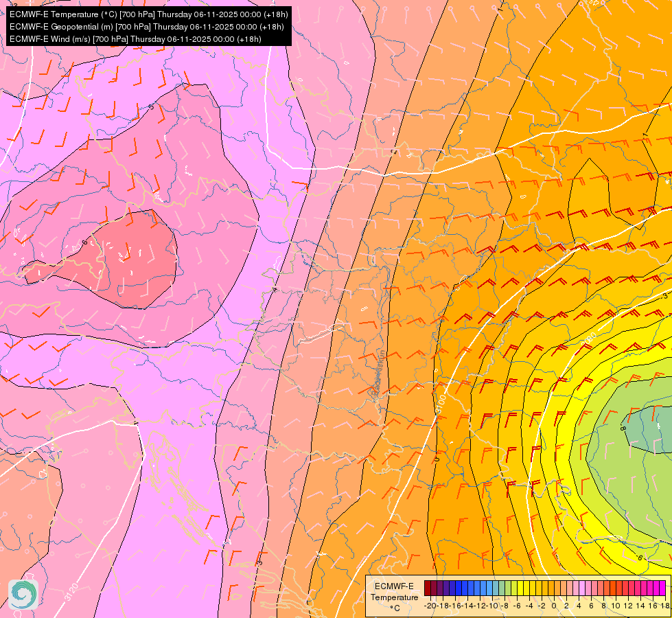Click the 0 tick on legend scale
The width and height of the screenshot is (672, 618).
554,606
